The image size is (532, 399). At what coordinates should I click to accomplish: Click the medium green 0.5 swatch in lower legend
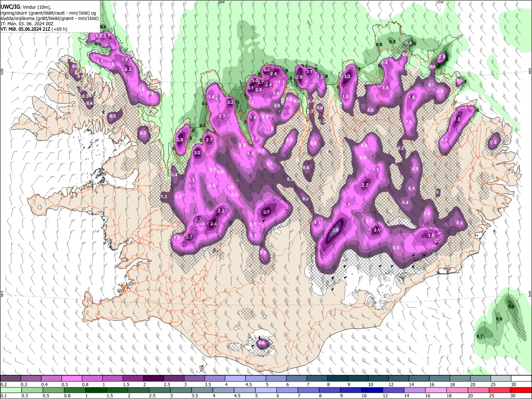[53, 390]
